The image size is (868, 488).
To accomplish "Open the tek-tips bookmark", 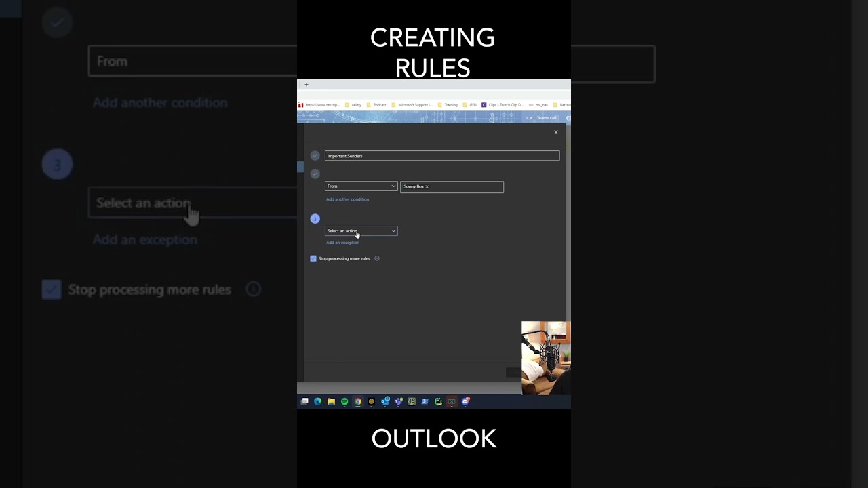I will pyautogui.click(x=319, y=105).
